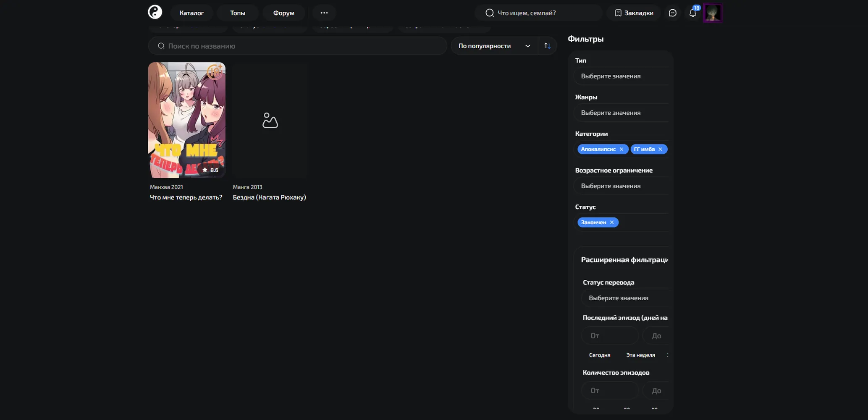This screenshot has width=868, height=420.
Task: Toggle the sort direction arrows
Action: (547, 46)
